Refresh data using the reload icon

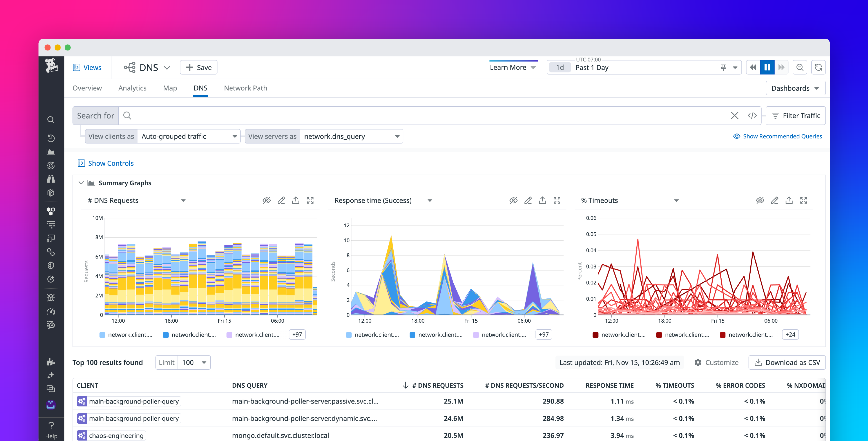pyautogui.click(x=819, y=67)
